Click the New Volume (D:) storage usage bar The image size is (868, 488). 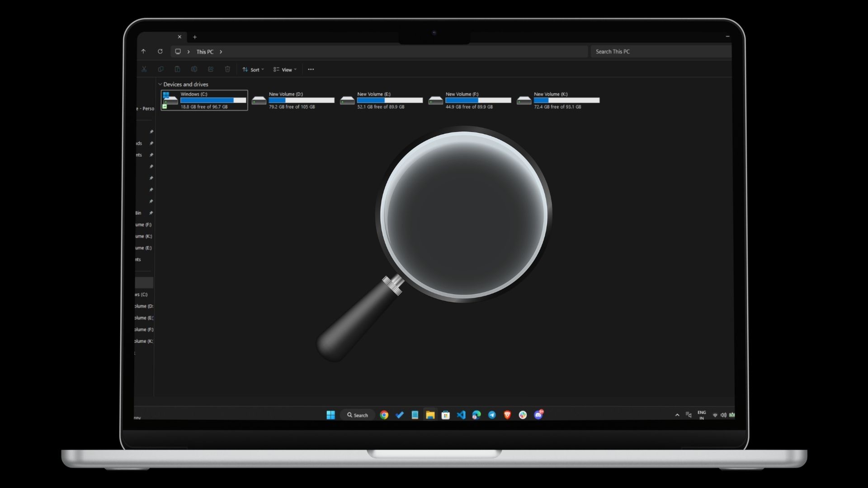302,100
